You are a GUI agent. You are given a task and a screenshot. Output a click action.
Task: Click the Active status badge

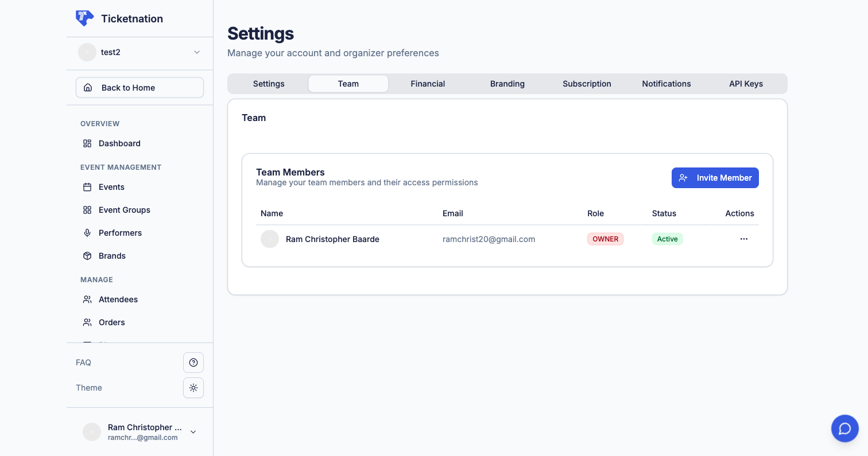click(x=668, y=239)
